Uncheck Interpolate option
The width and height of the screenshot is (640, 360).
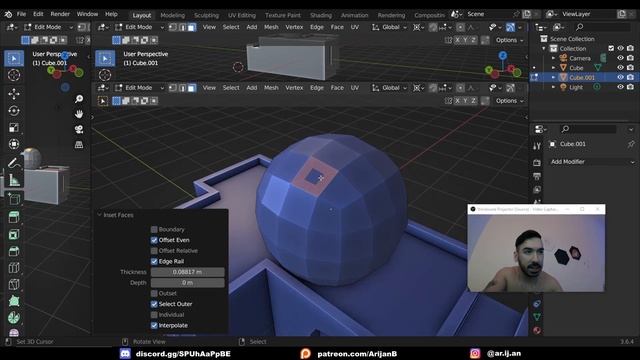(154, 325)
